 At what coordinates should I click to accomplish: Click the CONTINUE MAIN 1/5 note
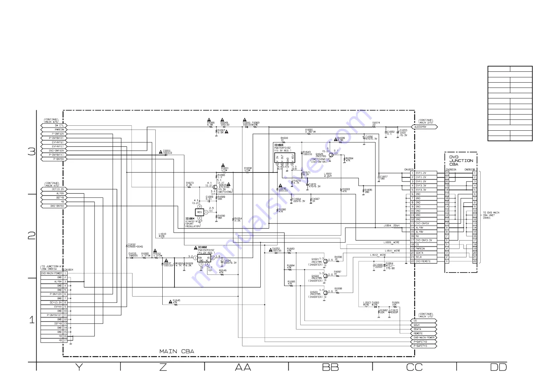[x=426, y=315]
